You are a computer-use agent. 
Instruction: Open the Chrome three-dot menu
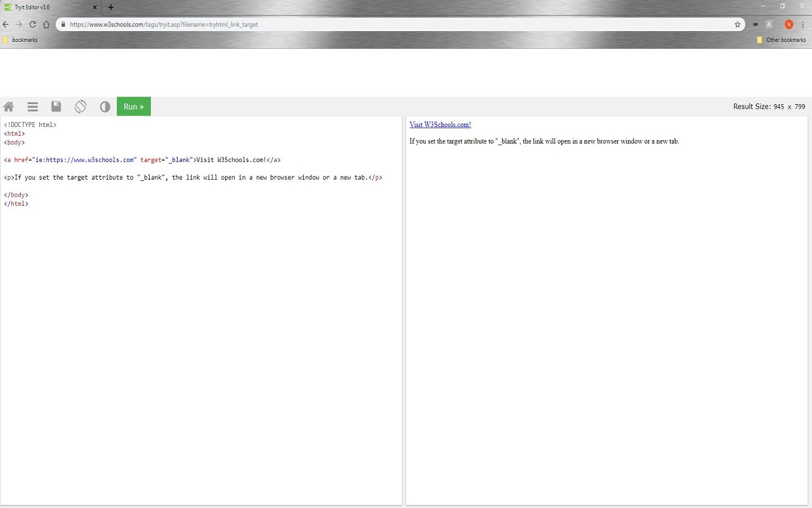803,24
